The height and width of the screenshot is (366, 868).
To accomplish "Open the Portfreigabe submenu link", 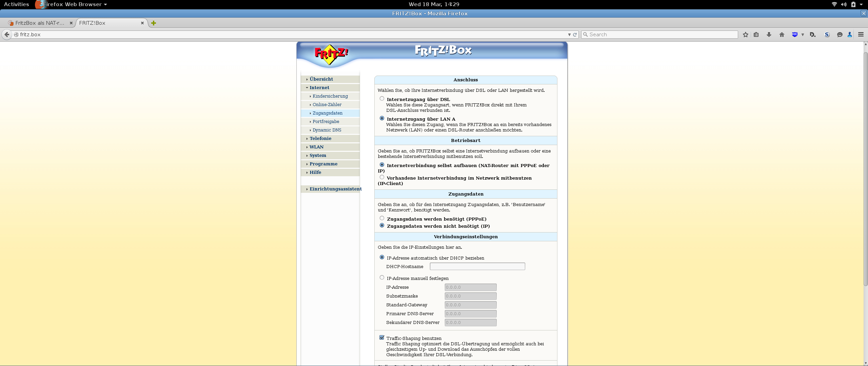I will click(x=325, y=121).
